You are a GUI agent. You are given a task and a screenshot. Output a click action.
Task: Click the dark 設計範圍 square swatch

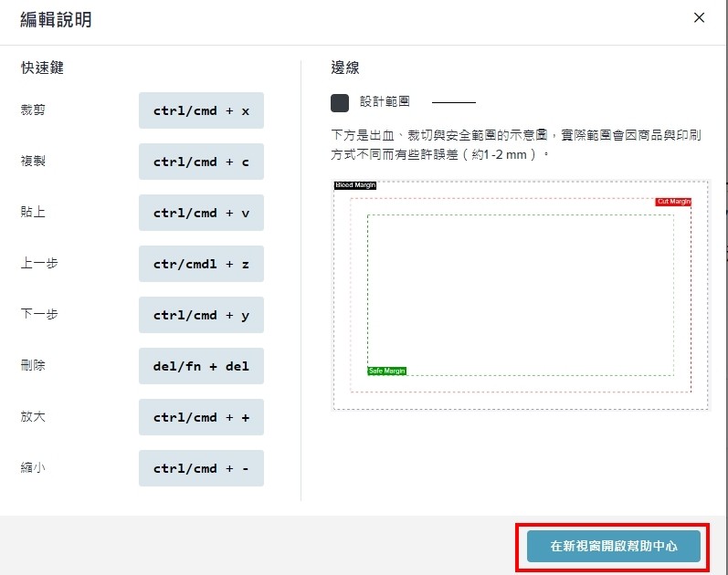pyautogui.click(x=340, y=102)
